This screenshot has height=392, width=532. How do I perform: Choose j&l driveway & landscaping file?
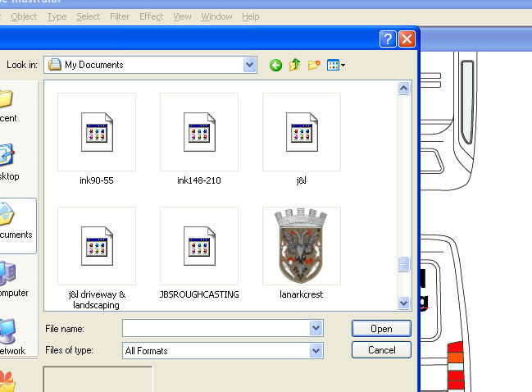coord(97,246)
